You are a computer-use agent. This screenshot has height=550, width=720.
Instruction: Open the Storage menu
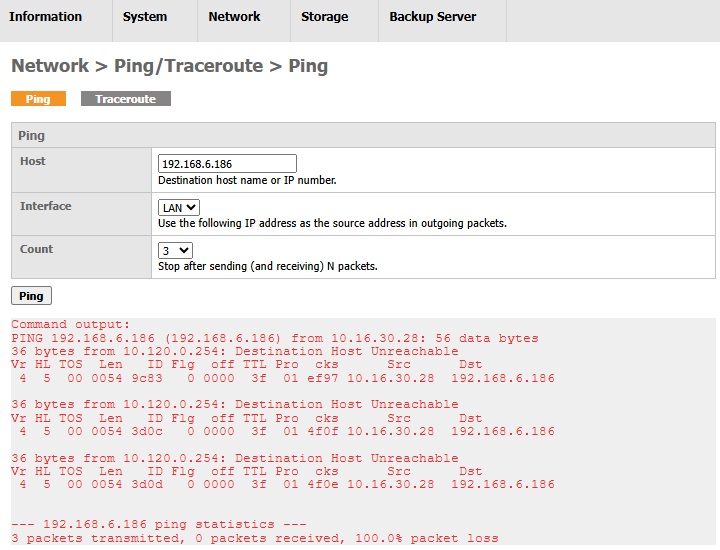click(325, 17)
